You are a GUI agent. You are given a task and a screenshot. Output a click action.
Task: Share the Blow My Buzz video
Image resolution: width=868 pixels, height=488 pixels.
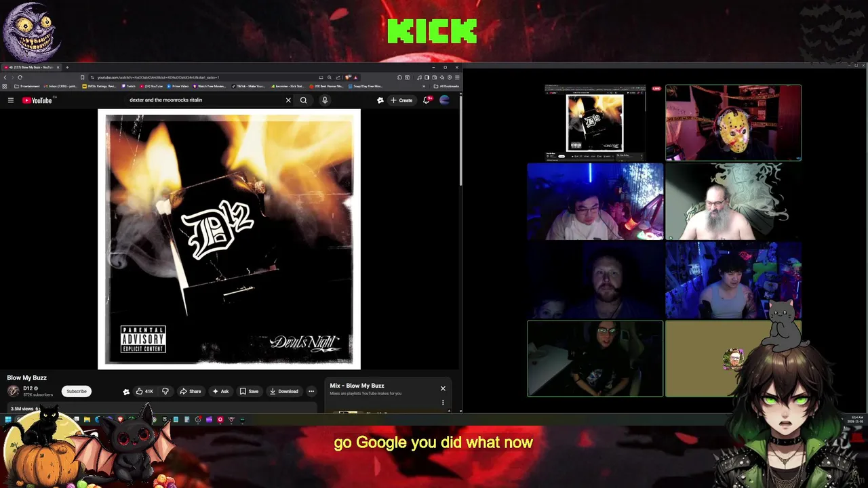(191, 391)
